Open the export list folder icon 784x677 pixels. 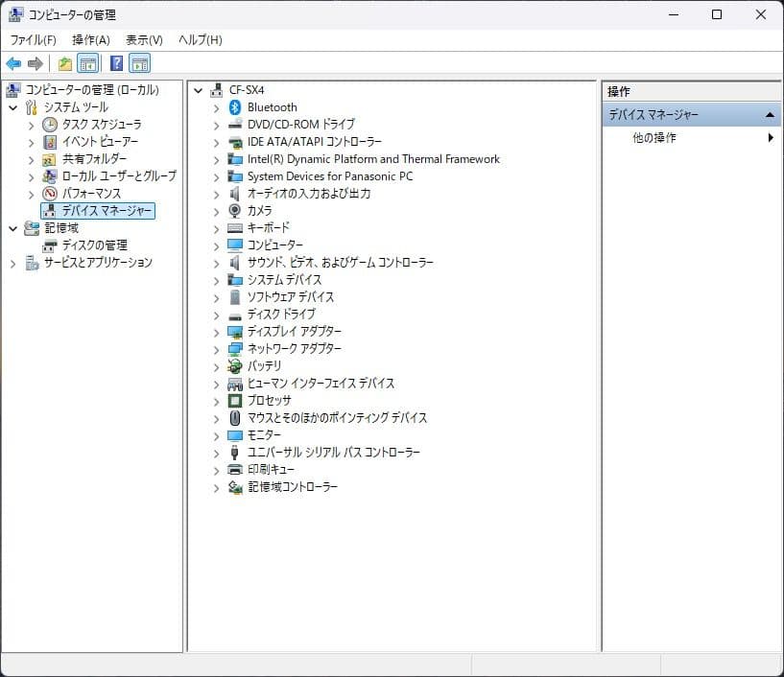click(63, 63)
